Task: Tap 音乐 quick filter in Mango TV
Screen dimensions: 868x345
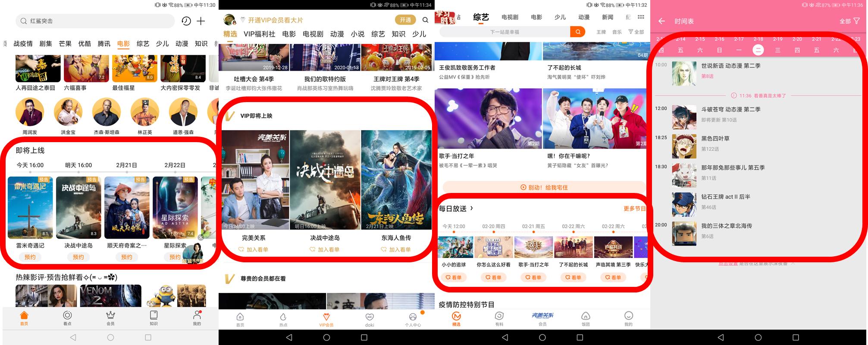Action: 617,32
